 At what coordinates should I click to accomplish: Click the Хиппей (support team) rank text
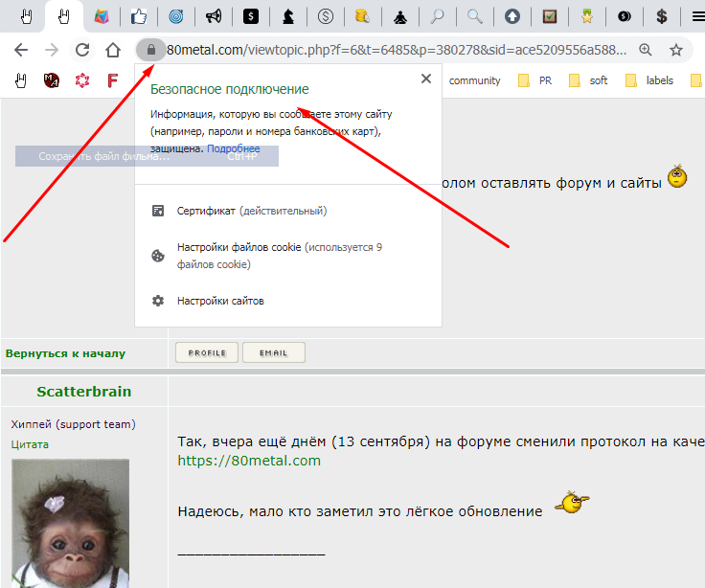[x=74, y=424]
